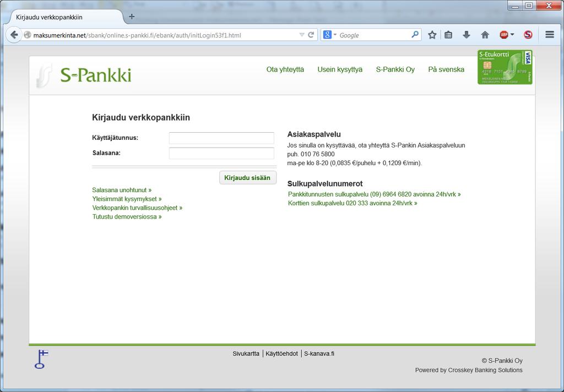The image size is (564, 392).
Task: Open a new tab with plus button
Action: coord(132,17)
